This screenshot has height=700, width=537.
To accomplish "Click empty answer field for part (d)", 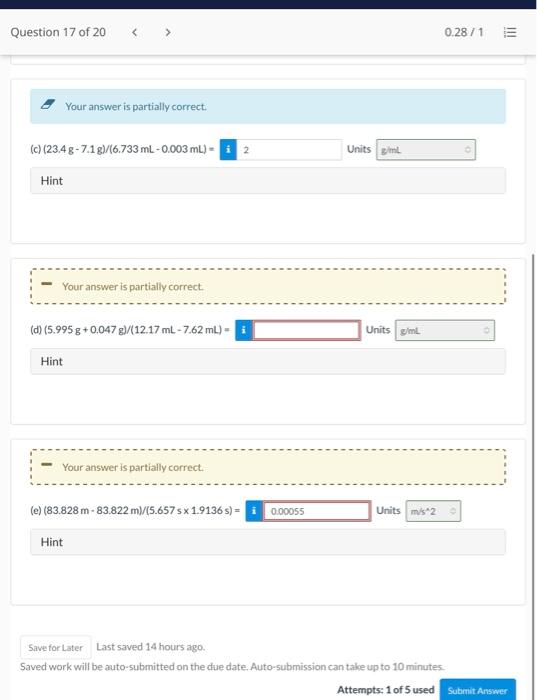I will tap(306, 330).
